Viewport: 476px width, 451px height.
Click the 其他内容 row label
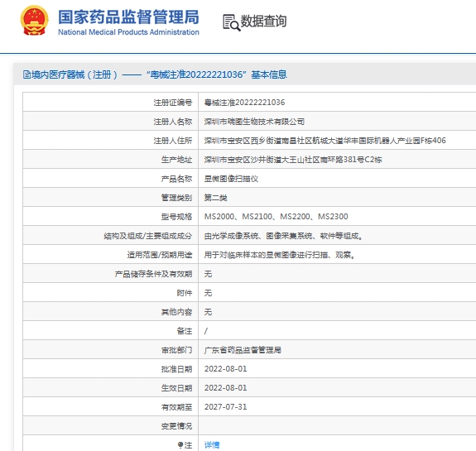[x=176, y=312]
